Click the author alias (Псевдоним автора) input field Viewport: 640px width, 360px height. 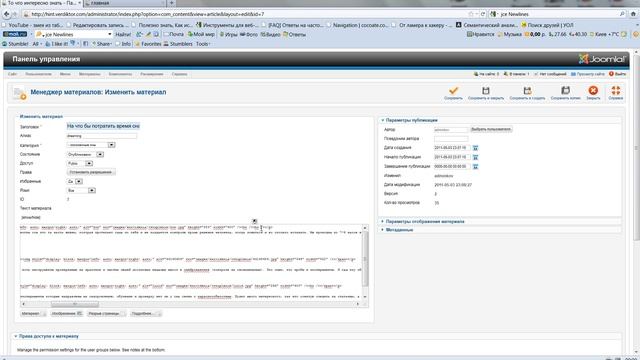tap(451, 139)
